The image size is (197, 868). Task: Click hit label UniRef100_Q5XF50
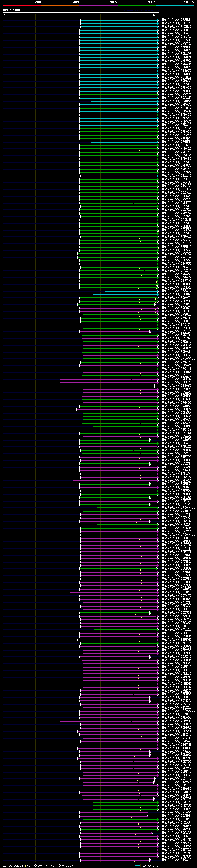[177, 155]
